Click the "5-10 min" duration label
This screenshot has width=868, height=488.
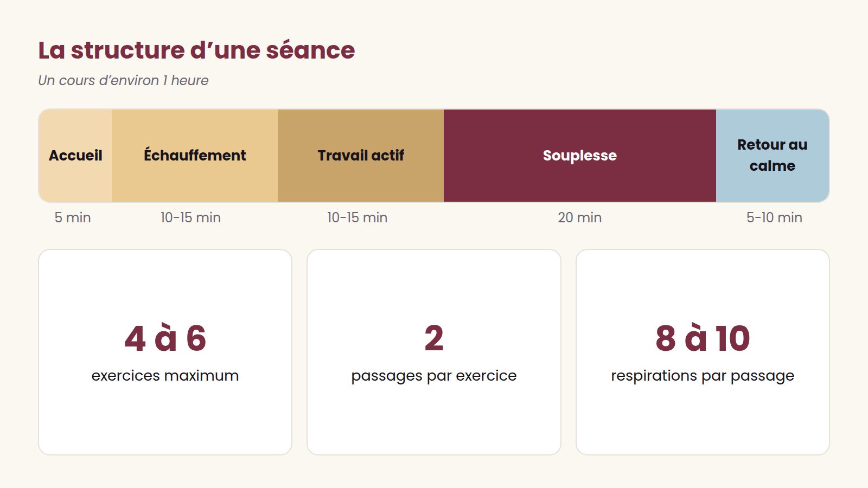point(774,217)
